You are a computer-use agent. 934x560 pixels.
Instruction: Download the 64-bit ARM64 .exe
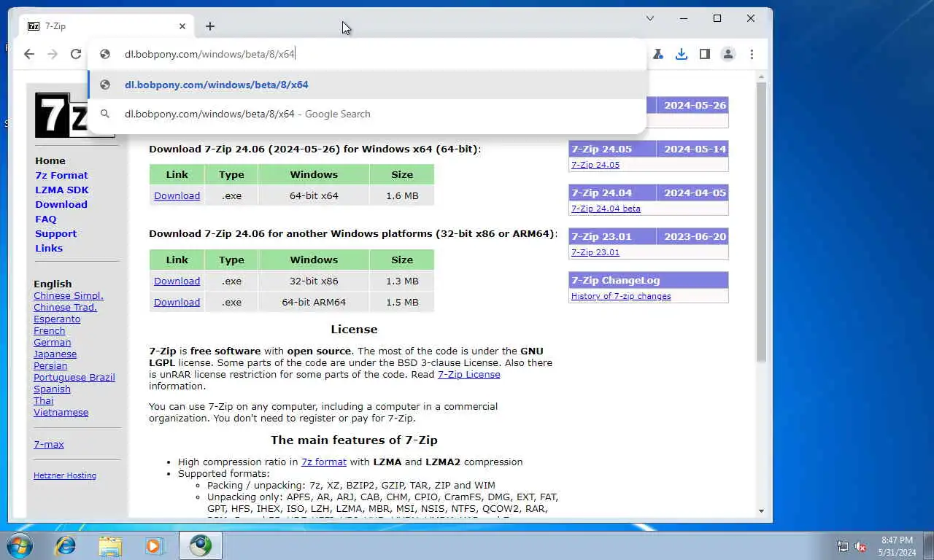pos(177,302)
